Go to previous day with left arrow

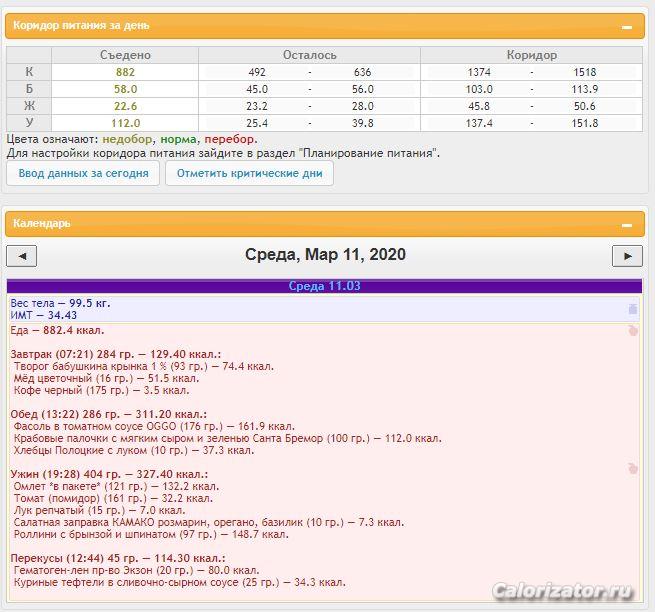21,256
